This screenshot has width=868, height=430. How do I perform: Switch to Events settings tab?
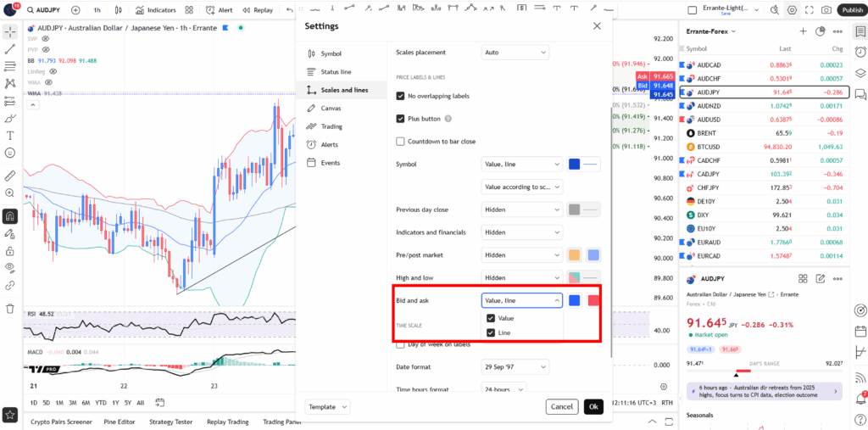pos(342,163)
